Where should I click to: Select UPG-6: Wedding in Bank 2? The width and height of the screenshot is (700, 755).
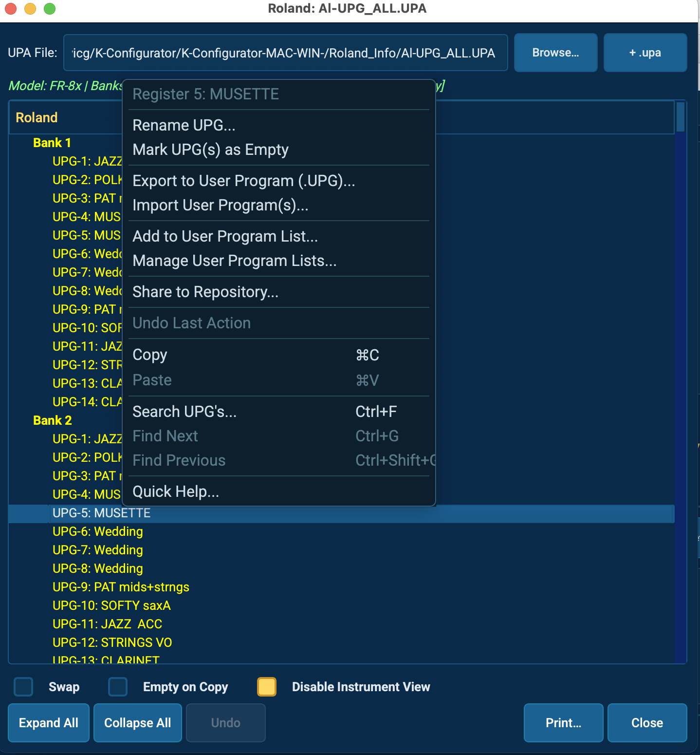point(98,531)
